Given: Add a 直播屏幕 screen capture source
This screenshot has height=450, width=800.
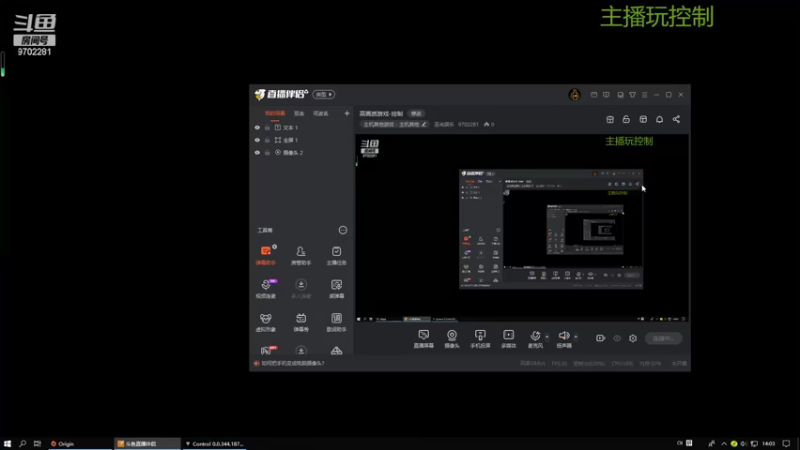Looking at the screenshot, I should coord(423,339).
